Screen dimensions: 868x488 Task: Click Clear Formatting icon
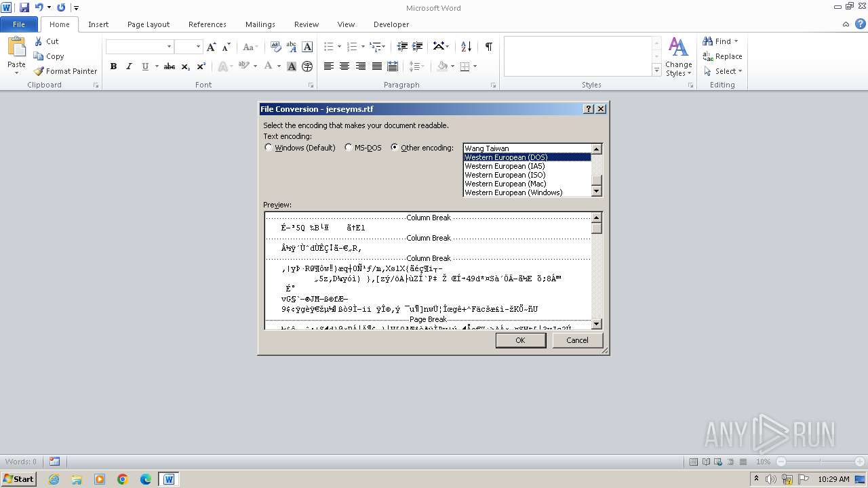pyautogui.click(x=275, y=47)
